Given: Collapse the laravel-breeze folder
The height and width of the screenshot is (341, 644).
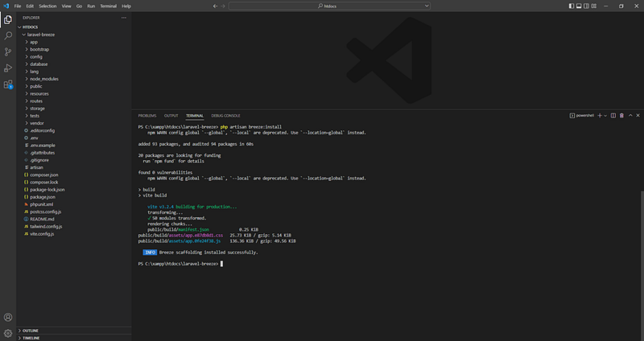Looking at the screenshot, I should pyautogui.click(x=74, y=35).
